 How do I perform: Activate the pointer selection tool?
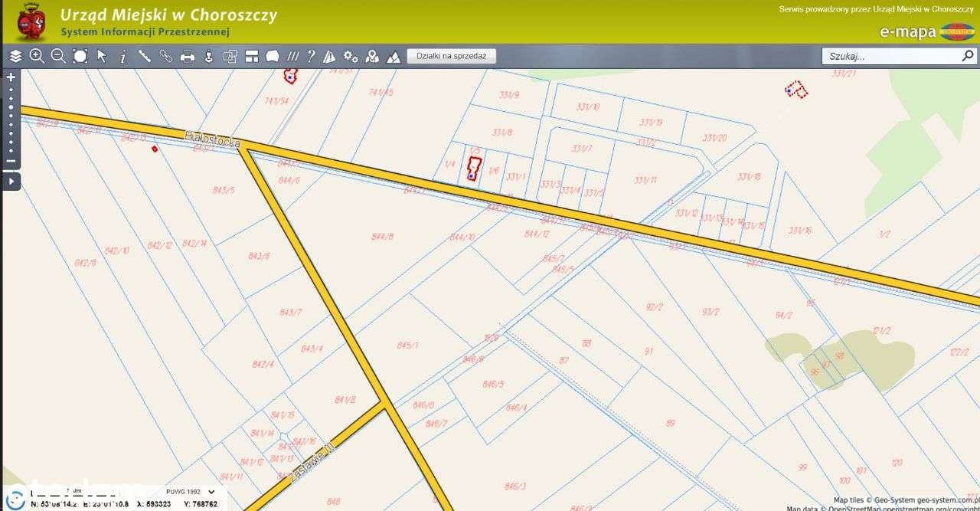coord(101,56)
